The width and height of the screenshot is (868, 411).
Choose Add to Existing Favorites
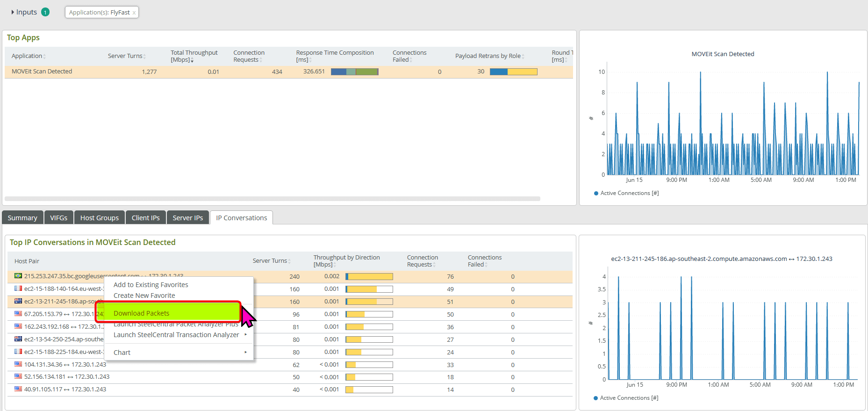point(151,285)
